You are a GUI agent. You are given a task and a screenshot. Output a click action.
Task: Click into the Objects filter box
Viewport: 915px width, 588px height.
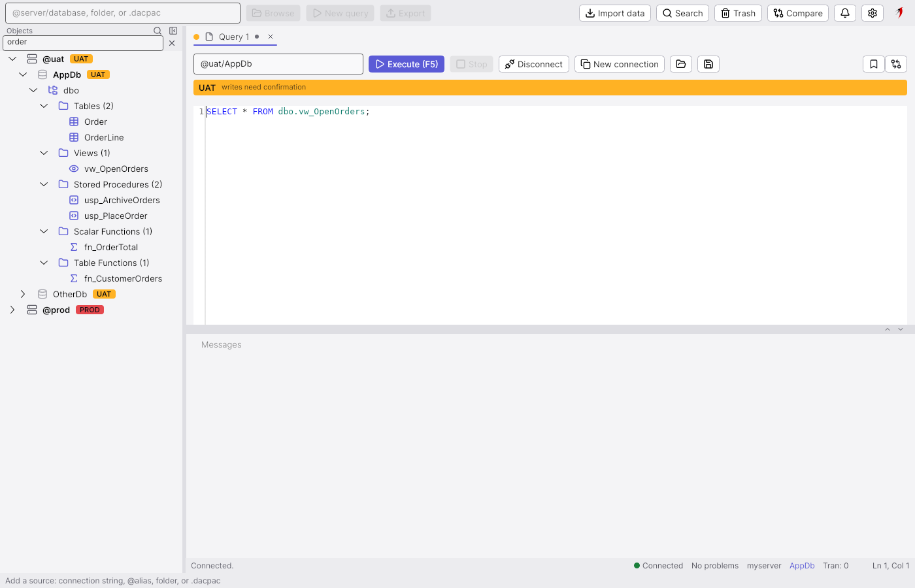[x=83, y=42]
